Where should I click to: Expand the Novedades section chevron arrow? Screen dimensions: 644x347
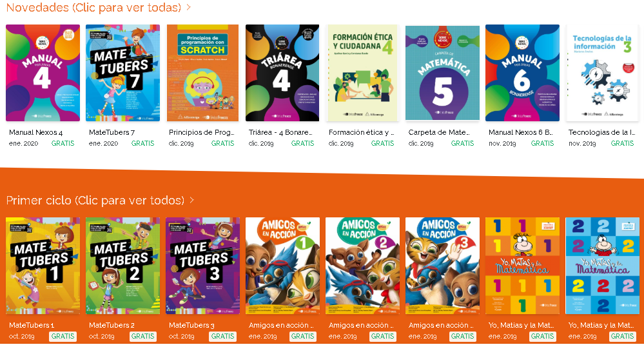pos(188,7)
